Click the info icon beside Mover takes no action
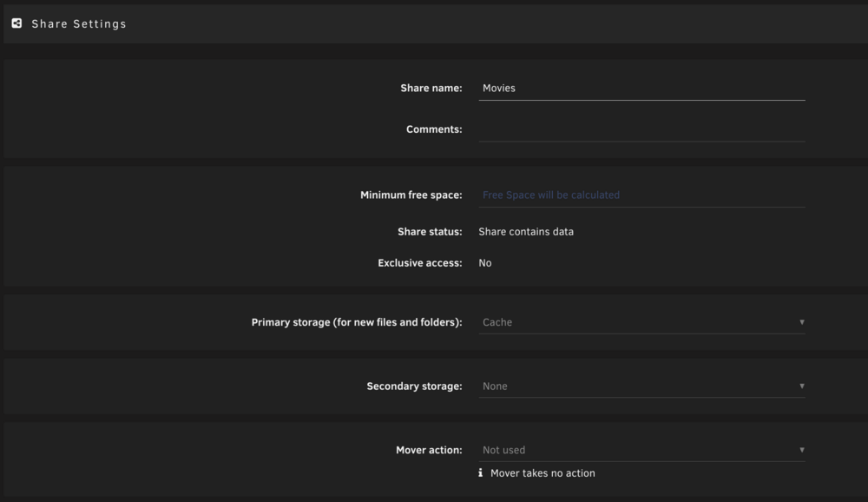This screenshot has height=502, width=868. pyautogui.click(x=481, y=472)
